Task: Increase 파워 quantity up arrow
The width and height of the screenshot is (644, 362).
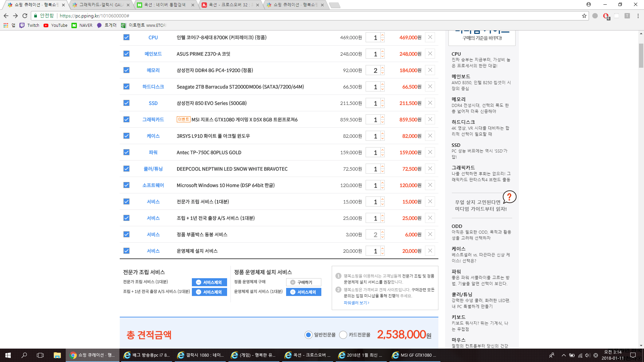Action: [382, 150]
